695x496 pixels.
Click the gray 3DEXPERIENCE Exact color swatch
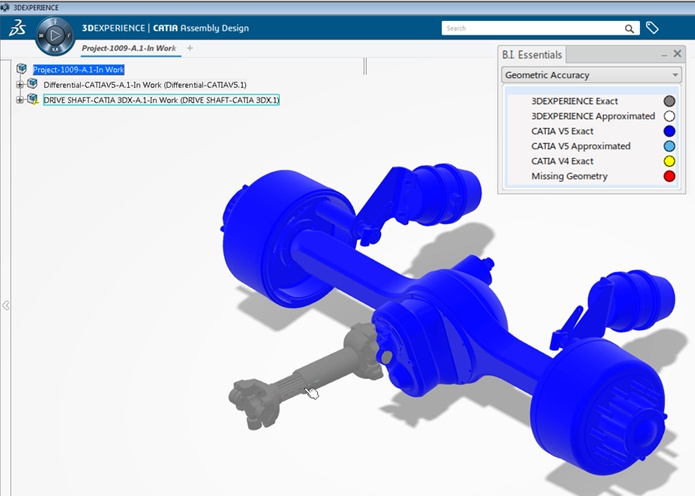coord(669,101)
